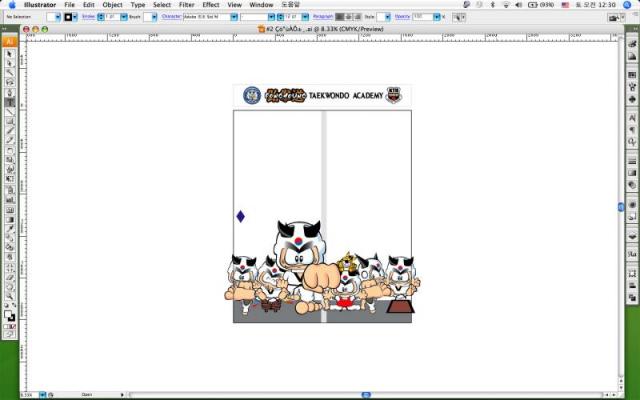This screenshot has height=400, width=640.
Task: Open the zoom level dropdown at bottom
Action: click(x=42, y=395)
